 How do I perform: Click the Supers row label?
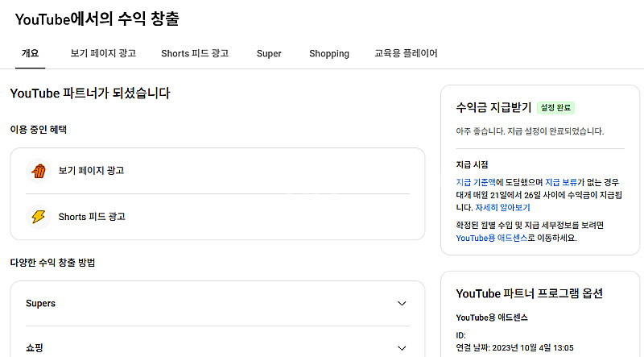click(x=40, y=303)
